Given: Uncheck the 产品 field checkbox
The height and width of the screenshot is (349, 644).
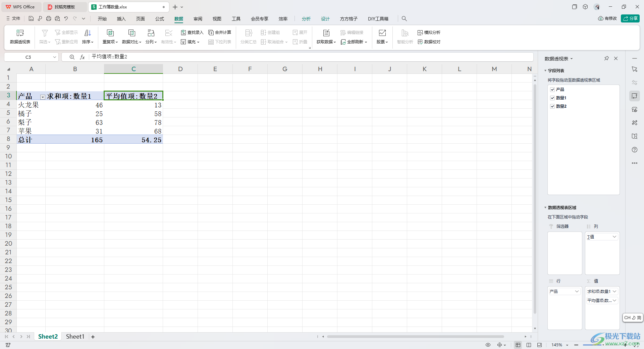Looking at the screenshot, I should (x=552, y=90).
